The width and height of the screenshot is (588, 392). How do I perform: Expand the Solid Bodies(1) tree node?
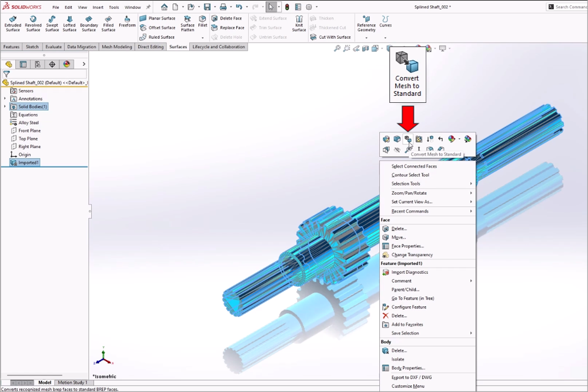click(5, 106)
